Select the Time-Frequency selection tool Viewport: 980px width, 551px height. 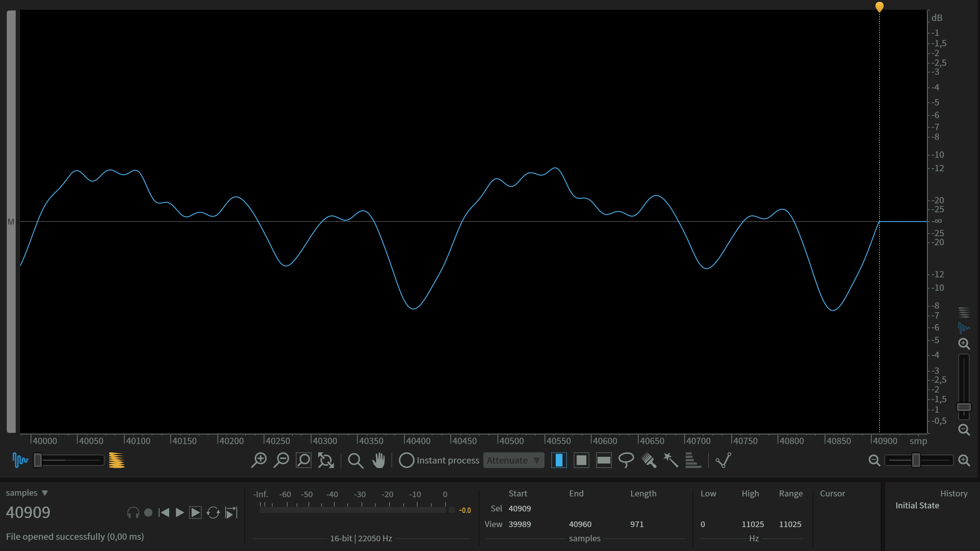(x=581, y=460)
